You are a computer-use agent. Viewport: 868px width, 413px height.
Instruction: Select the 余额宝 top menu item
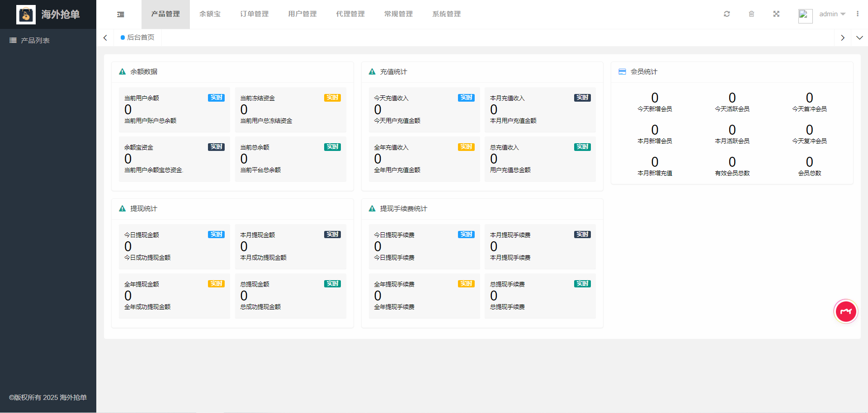pos(210,14)
